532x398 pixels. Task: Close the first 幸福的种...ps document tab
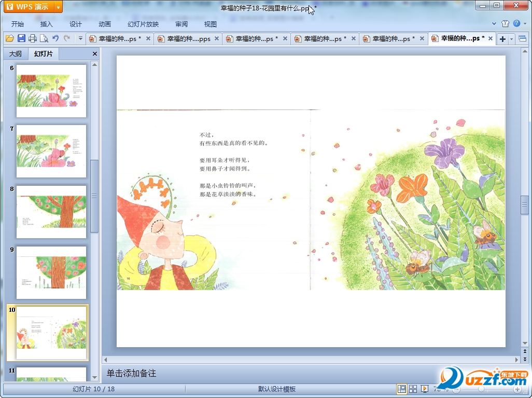pos(148,39)
